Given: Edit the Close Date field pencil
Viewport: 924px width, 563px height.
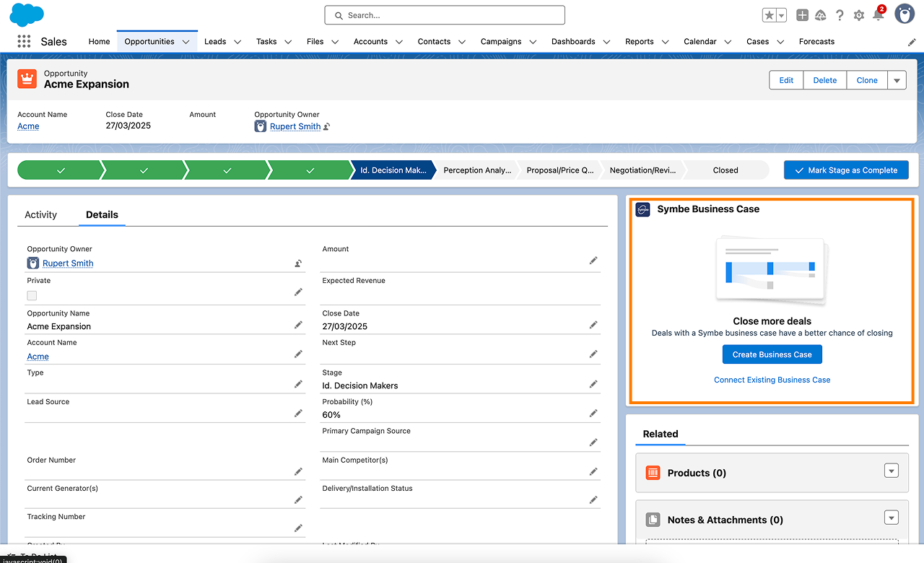Looking at the screenshot, I should [x=593, y=325].
